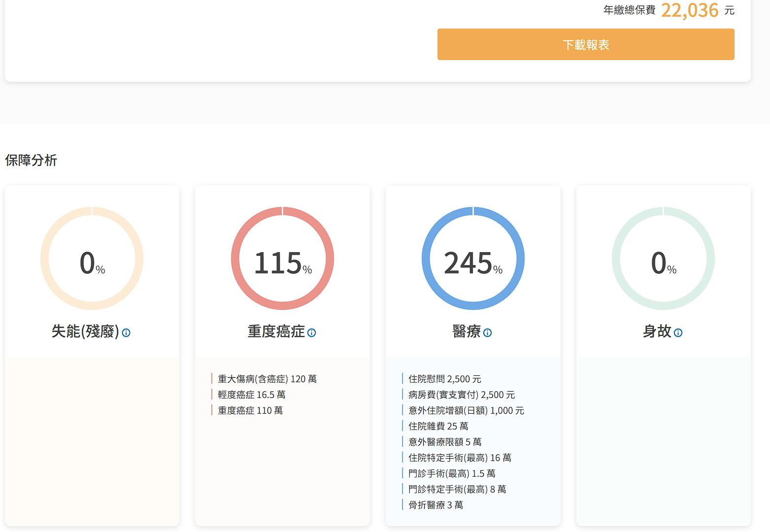Select the 住院雜費 25 萬 item
This screenshot has width=770, height=532.
(x=438, y=426)
